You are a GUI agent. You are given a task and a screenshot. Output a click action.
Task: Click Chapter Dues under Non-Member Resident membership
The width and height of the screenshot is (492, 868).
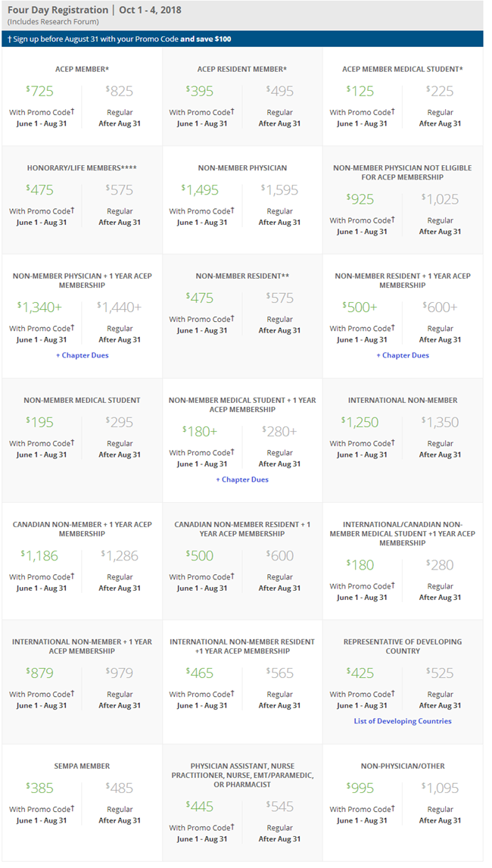(x=402, y=355)
